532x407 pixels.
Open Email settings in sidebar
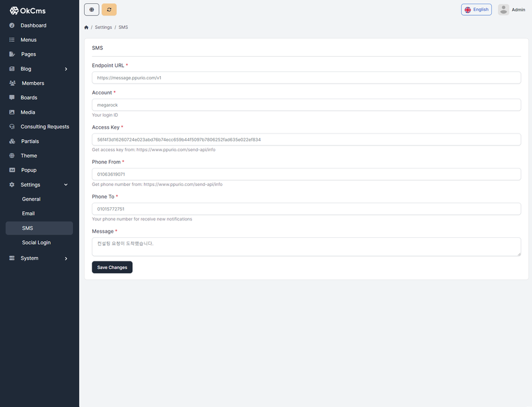pyautogui.click(x=28, y=213)
